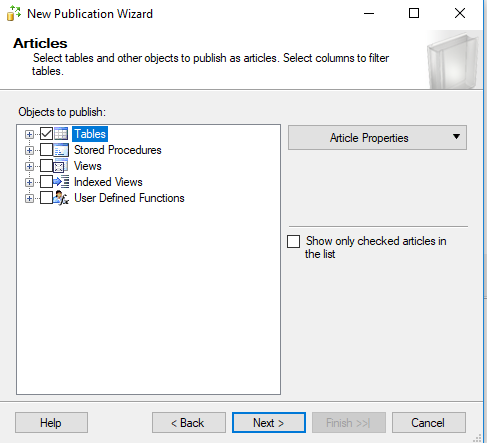
Task: Select the Views label in tree
Action: coord(88,166)
